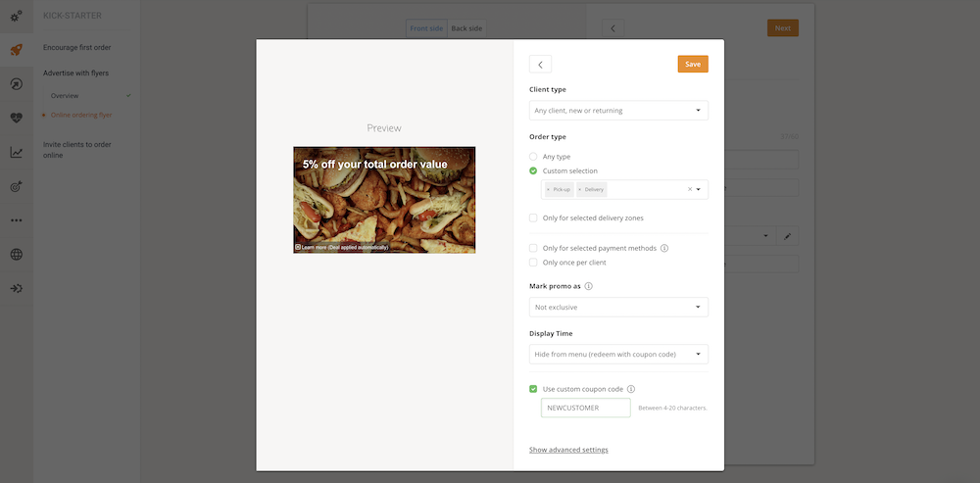This screenshot has height=483, width=980.
Task: Click the info icon next to Mark promo as
Action: (589, 286)
